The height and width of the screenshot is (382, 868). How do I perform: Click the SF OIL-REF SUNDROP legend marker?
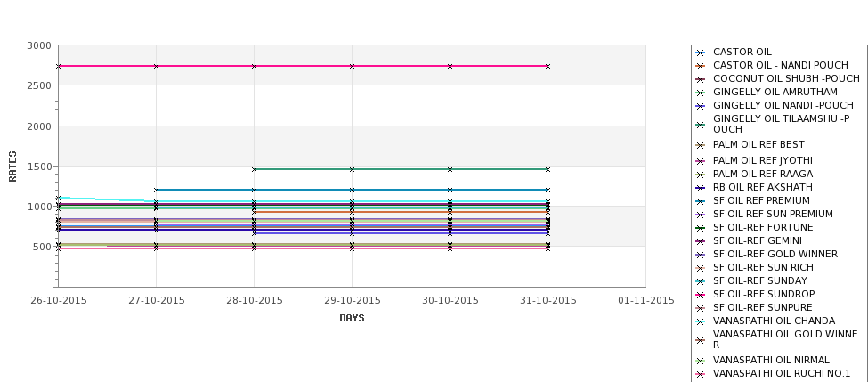700,295
